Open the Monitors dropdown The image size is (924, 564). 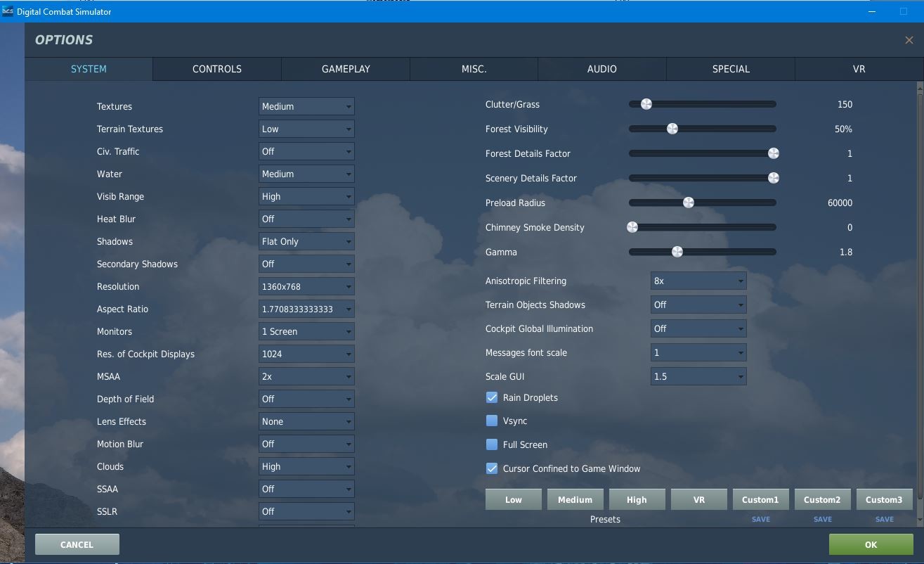(306, 331)
